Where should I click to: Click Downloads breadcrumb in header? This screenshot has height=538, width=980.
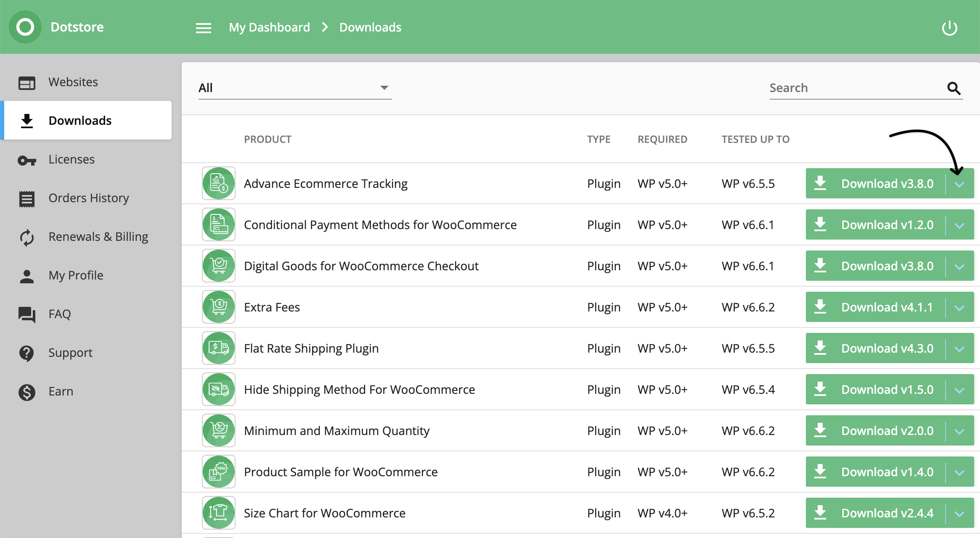point(370,27)
